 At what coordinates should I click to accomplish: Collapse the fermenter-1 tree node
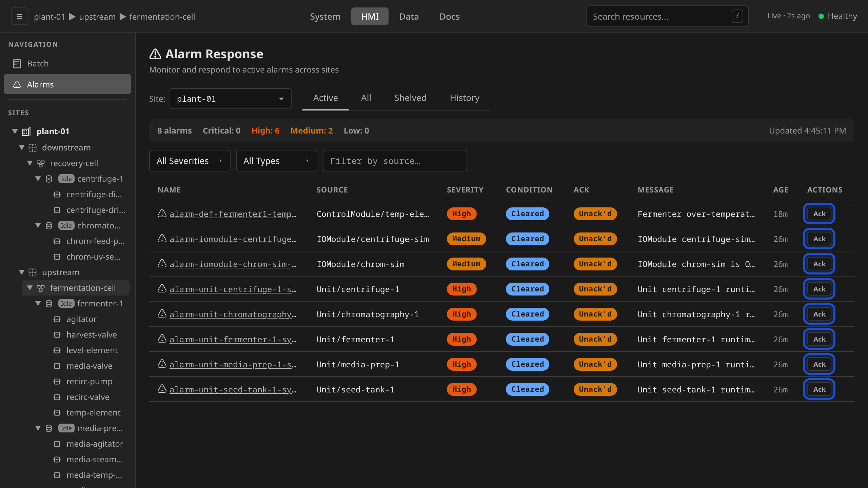coord(38,303)
